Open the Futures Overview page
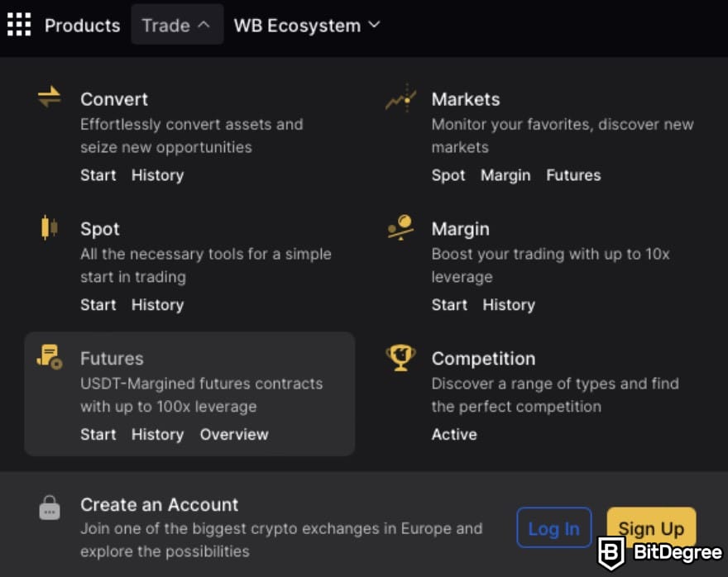 (234, 434)
